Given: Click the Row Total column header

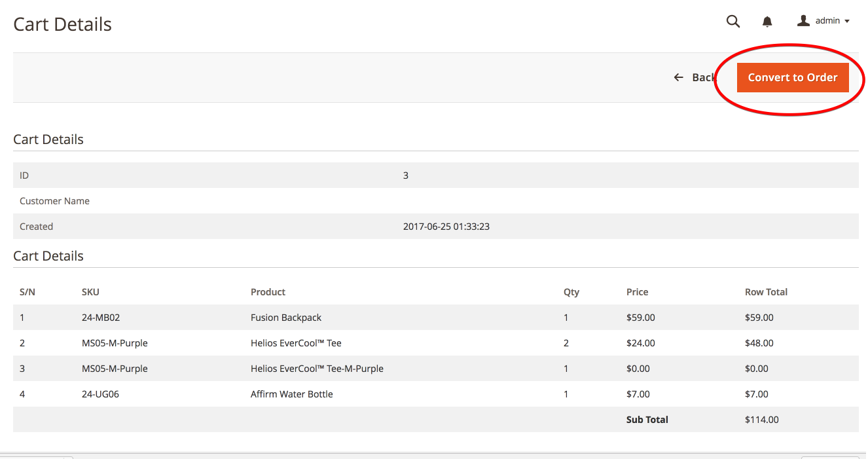Looking at the screenshot, I should (x=766, y=292).
